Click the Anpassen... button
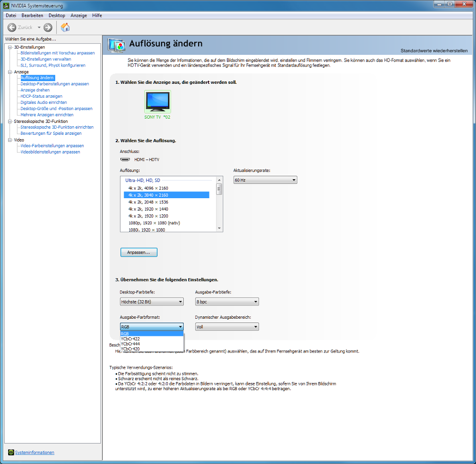This screenshot has height=464, width=476. pos(139,252)
